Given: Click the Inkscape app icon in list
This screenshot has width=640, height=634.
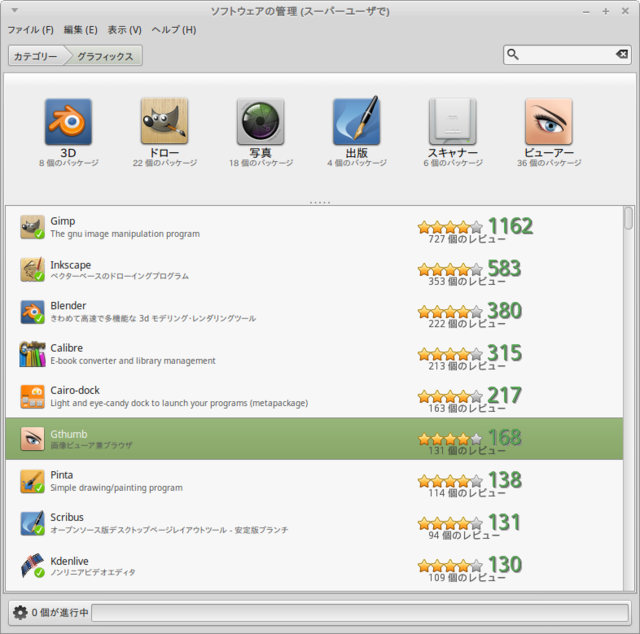Looking at the screenshot, I should pos(32,269).
